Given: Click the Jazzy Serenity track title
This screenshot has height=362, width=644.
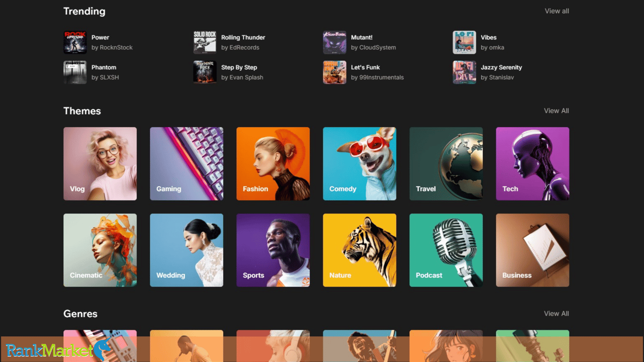Looking at the screenshot, I should tap(501, 67).
